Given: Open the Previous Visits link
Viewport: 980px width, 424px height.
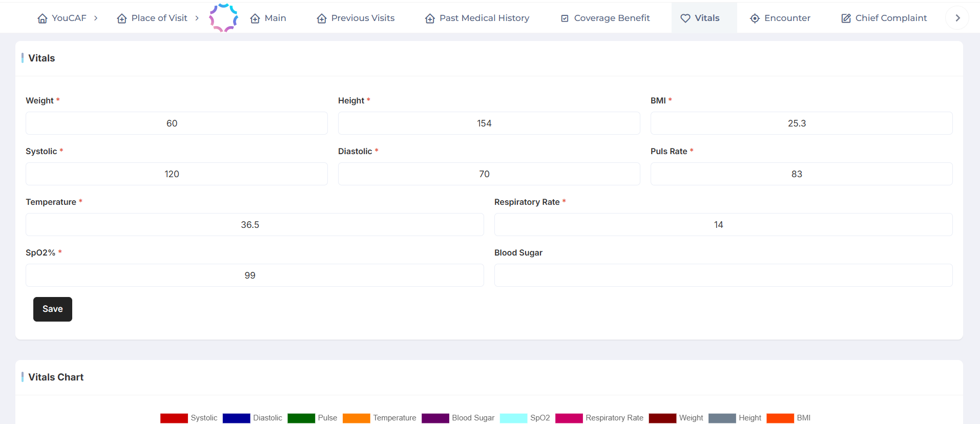Looking at the screenshot, I should 363,18.
